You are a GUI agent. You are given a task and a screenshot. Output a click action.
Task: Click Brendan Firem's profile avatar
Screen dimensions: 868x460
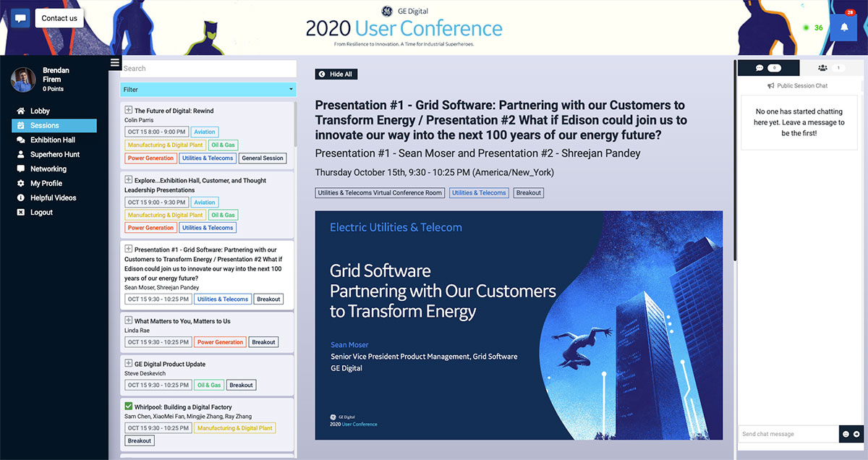[22, 80]
